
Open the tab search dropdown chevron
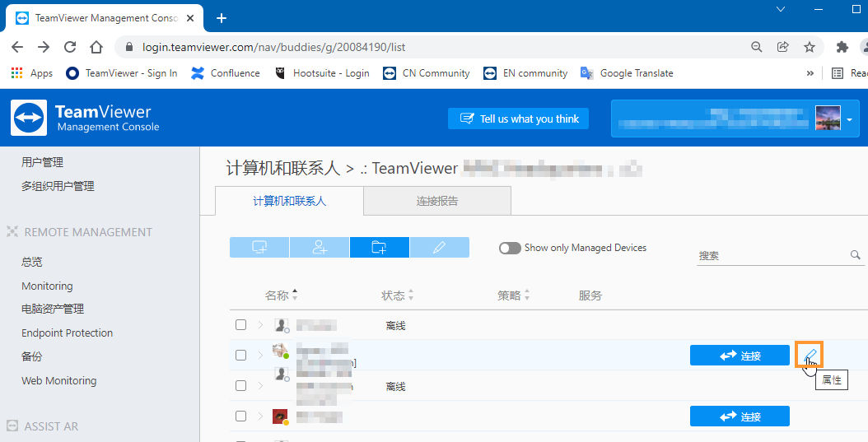(x=781, y=9)
